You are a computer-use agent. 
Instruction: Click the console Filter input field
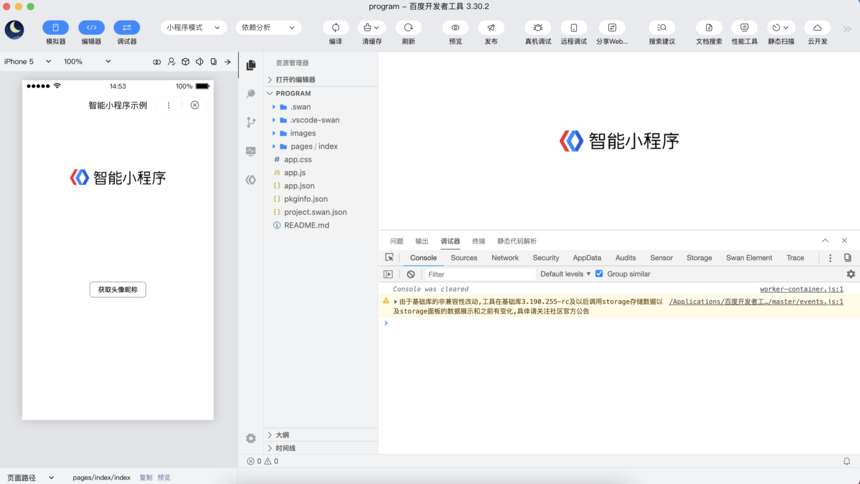tap(480, 274)
